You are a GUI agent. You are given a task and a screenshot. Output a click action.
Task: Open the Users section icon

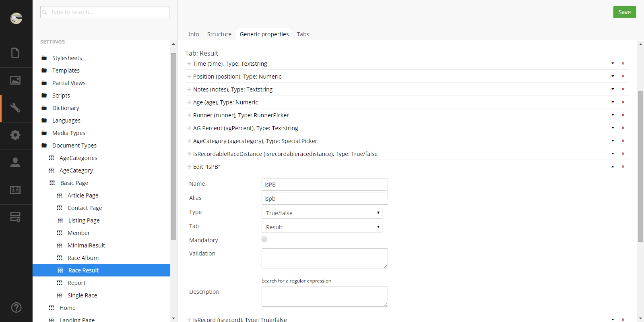(15, 162)
